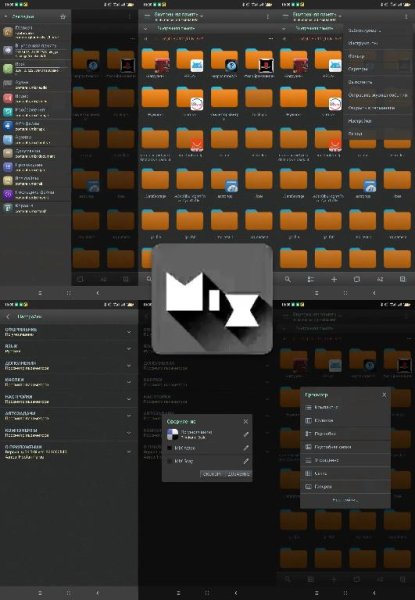Expand the Дополнения settings row chevron
This screenshot has height=600, width=415.
click(129, 365)
